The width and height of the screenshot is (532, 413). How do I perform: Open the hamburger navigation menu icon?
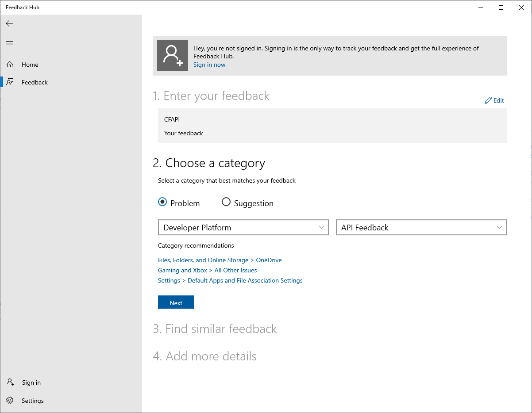coord(9,43)
